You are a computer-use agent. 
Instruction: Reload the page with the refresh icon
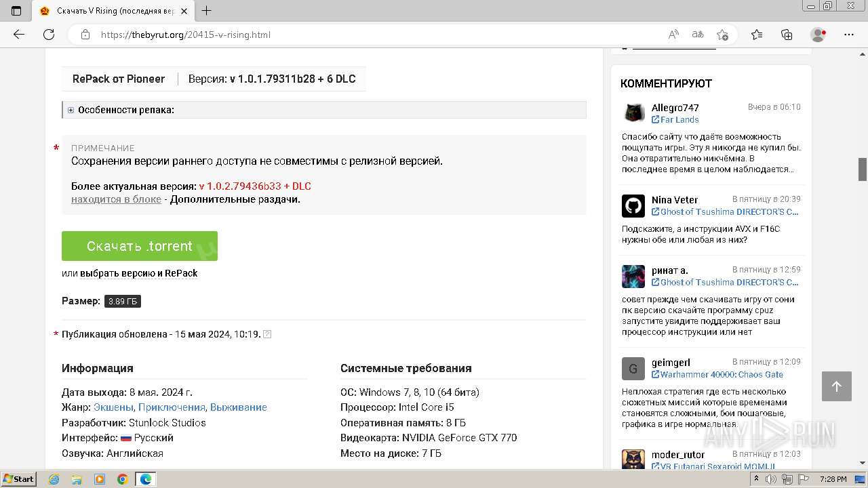(x=49, y=35)
